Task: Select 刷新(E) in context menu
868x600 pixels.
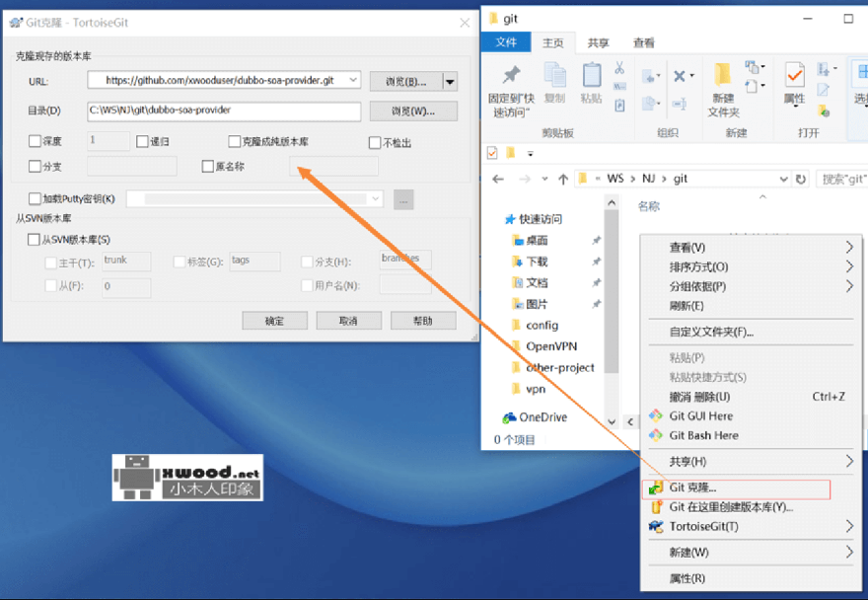Action: [x=749, y=306]
